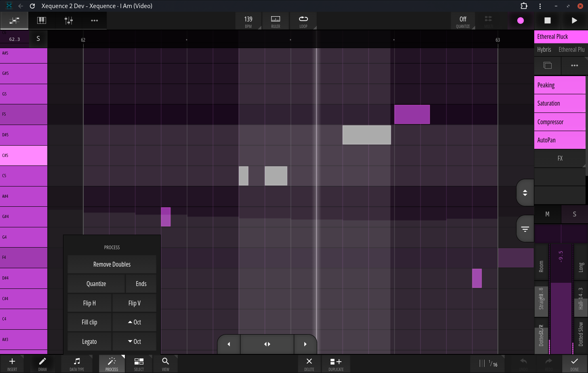588x373 pixels.
Task: Click the bar 63 ruler marker
Action: 497,40
